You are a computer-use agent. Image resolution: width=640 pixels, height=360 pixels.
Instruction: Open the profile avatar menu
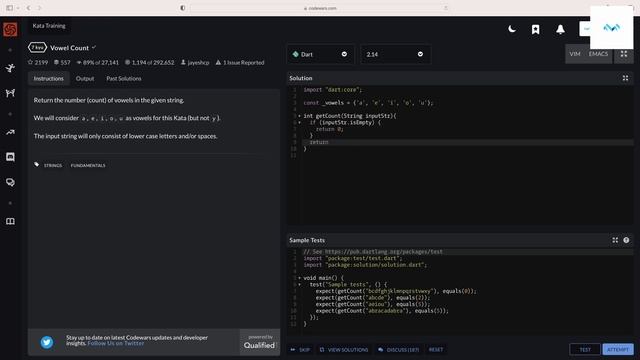tap(611, 28)
